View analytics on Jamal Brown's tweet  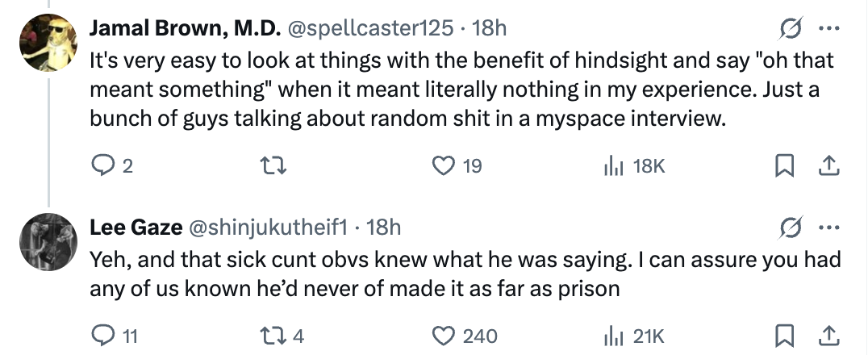coord(613,166)
